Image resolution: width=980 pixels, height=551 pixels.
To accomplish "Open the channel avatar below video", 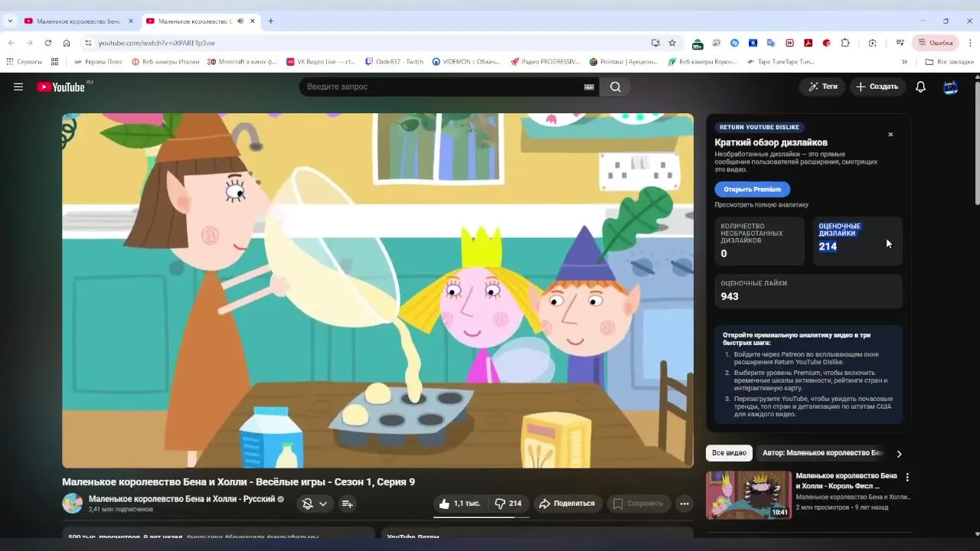I will 73,503.
